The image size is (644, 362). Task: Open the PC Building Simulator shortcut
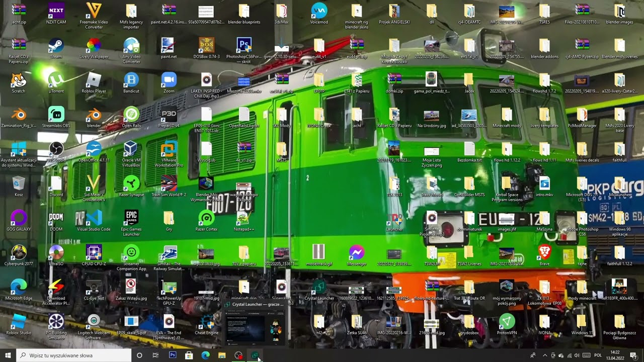[56, 327]
